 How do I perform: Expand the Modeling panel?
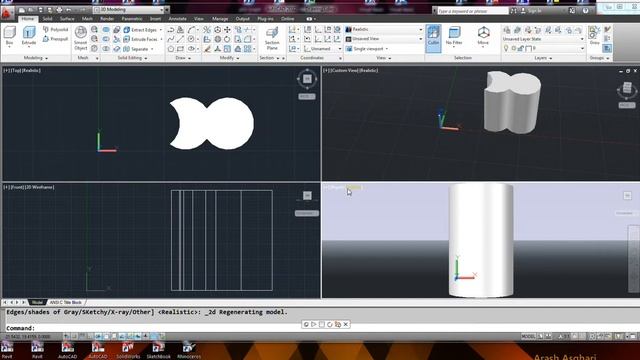tap(36, 58)
